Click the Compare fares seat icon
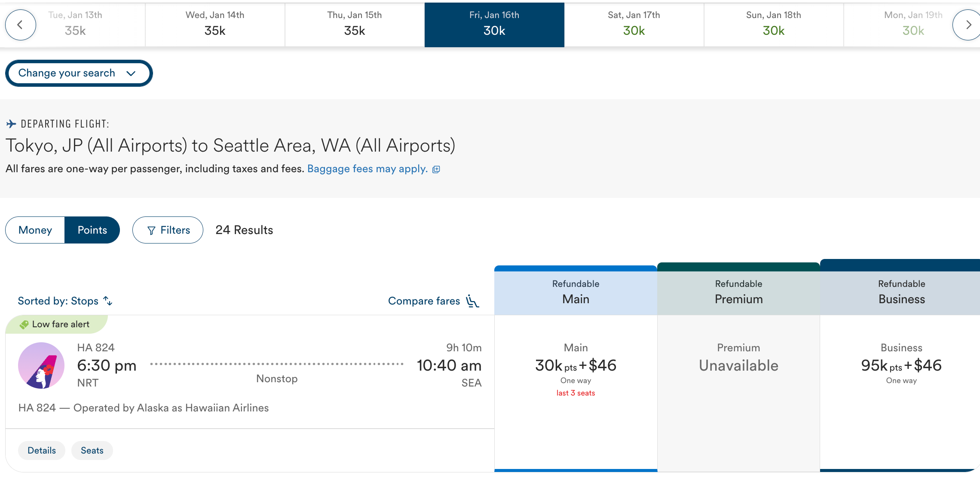The width and height of the screenshot is (980, 481). point(472,301)
